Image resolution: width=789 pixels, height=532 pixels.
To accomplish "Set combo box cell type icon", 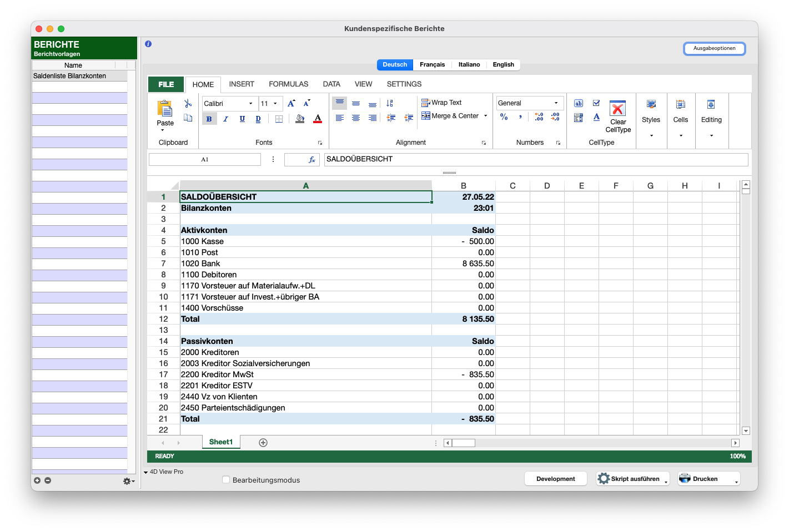I will tap(579, 118).
